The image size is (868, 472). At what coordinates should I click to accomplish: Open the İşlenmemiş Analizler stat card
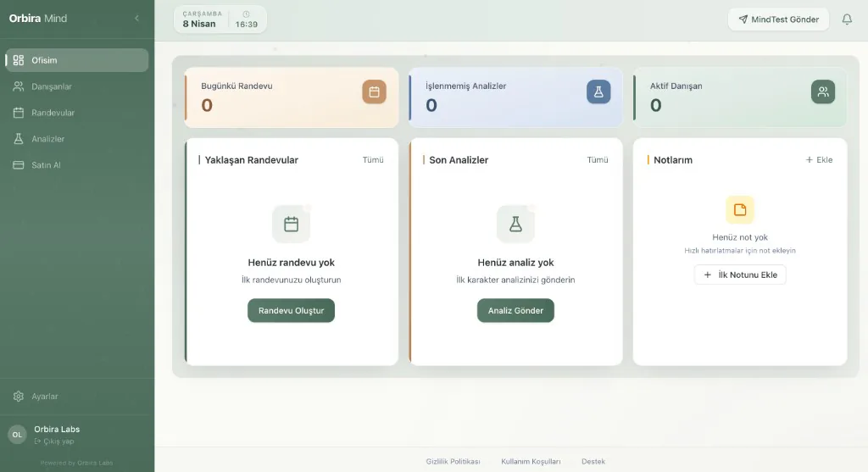tap(516, 97)
